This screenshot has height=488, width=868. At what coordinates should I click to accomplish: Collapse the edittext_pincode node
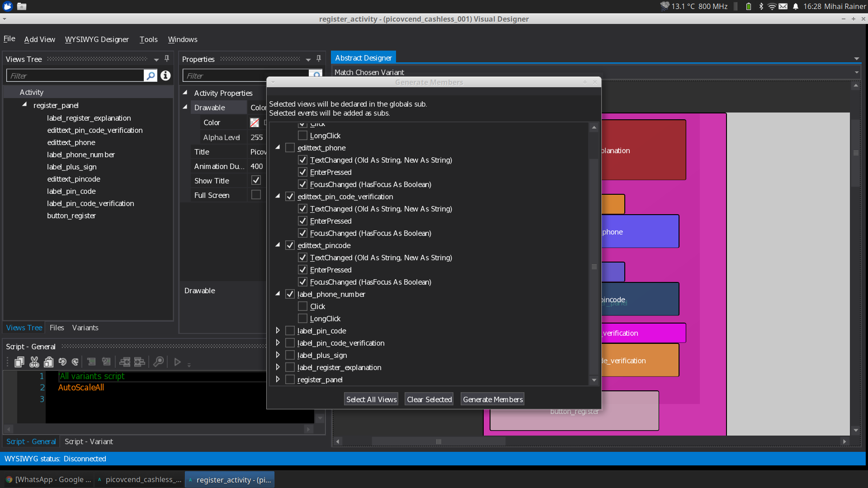point(278,245)
